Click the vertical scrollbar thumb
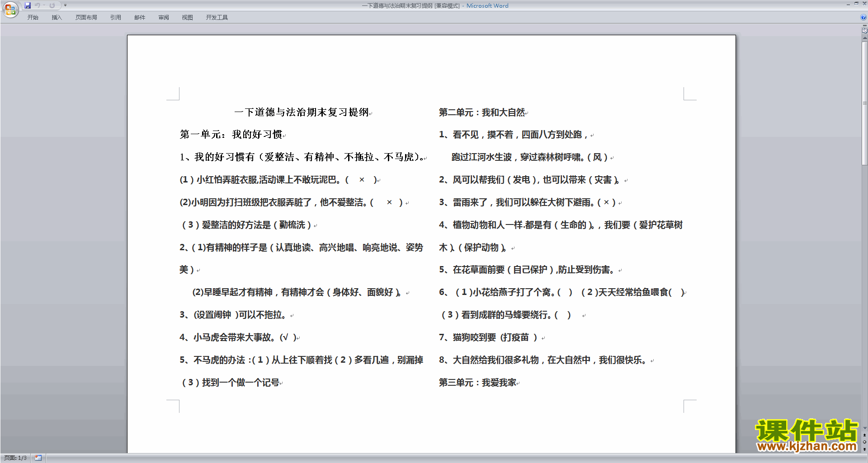This screenshot has height=463, width=868. [x=864, y=103]
